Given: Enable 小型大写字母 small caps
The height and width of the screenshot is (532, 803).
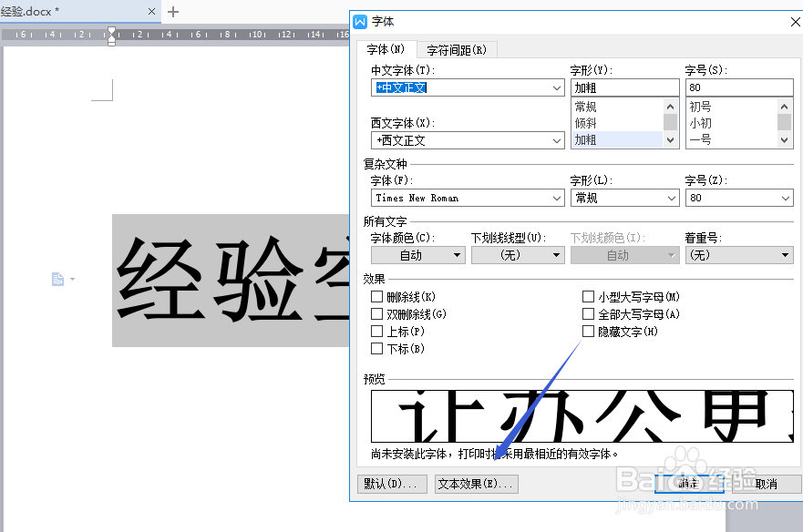Looking at the screenshot, I should [x=588, y=296].
